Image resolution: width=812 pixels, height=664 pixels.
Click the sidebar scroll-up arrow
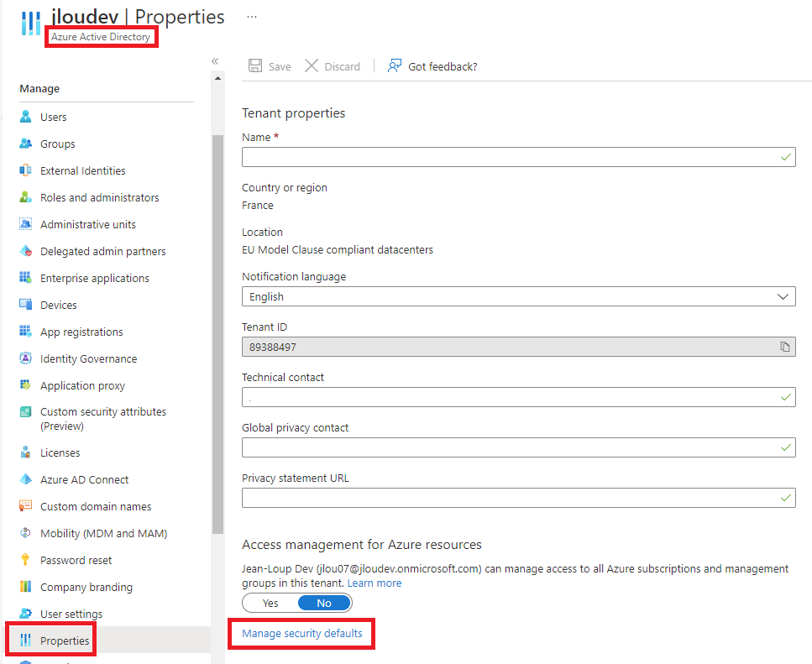pyautogui.click(x=217, y=78)
